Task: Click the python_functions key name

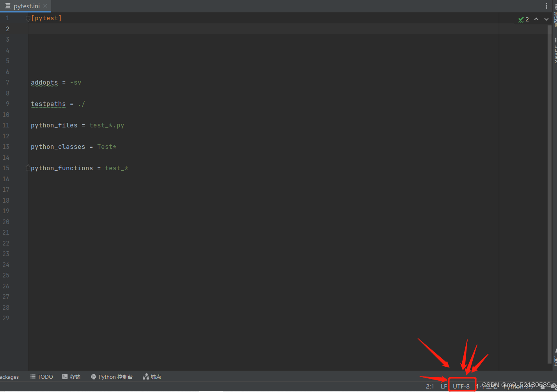Action: (62, 168)
